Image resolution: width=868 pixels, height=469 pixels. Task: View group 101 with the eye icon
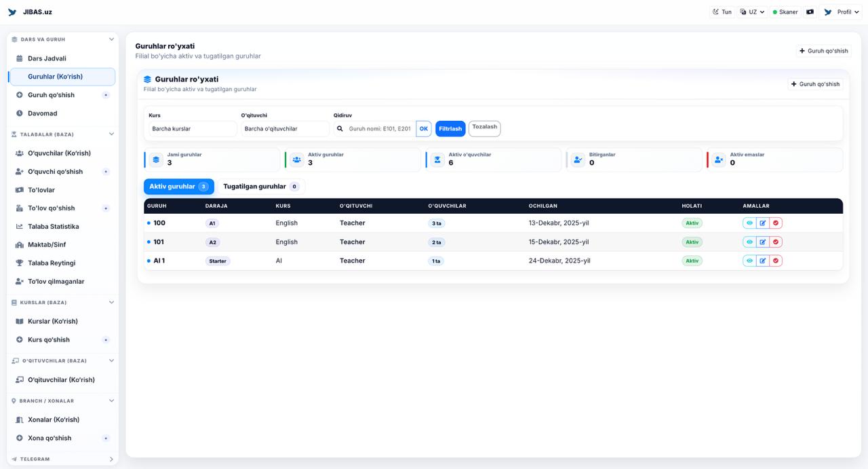pyautogui.click(x=749, y=242)
